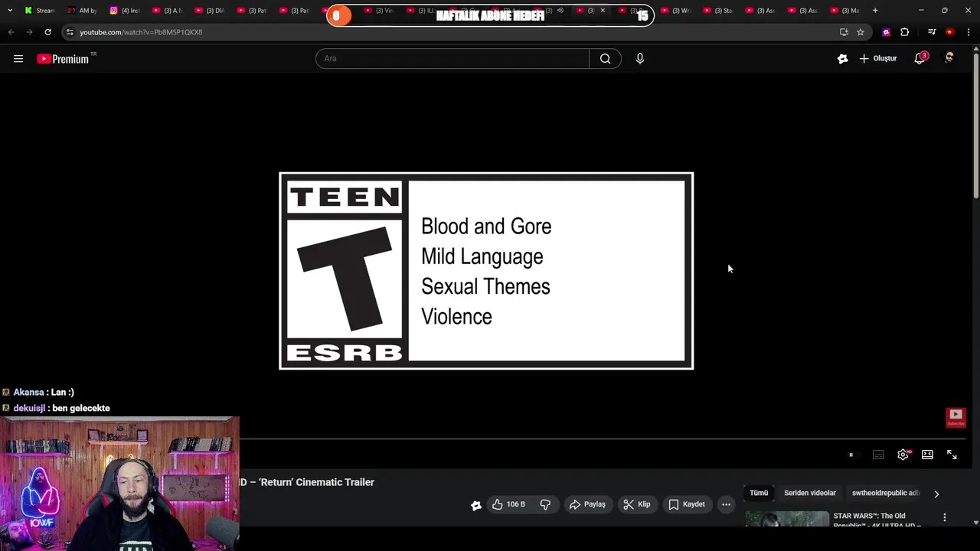
Task: Open the Chrome extensions puzzle icon
Action: click(x=905, y=32)
